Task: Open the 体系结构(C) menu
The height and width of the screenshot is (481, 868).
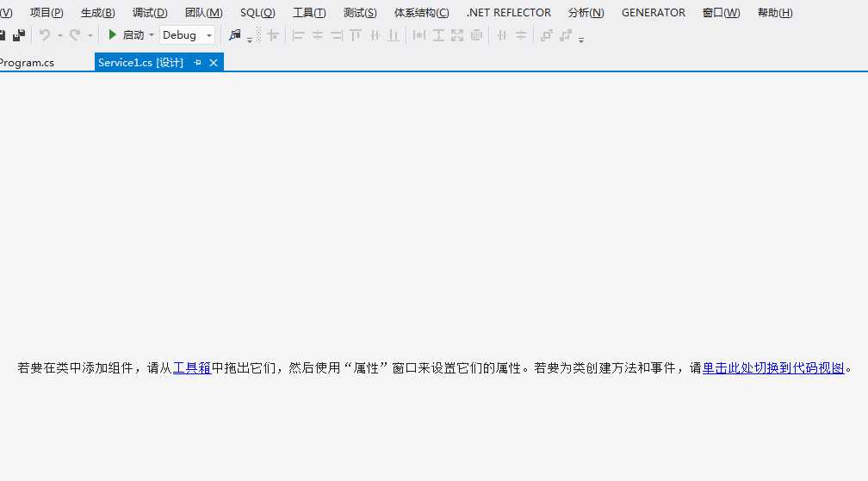Action: [x=421, y=12]
